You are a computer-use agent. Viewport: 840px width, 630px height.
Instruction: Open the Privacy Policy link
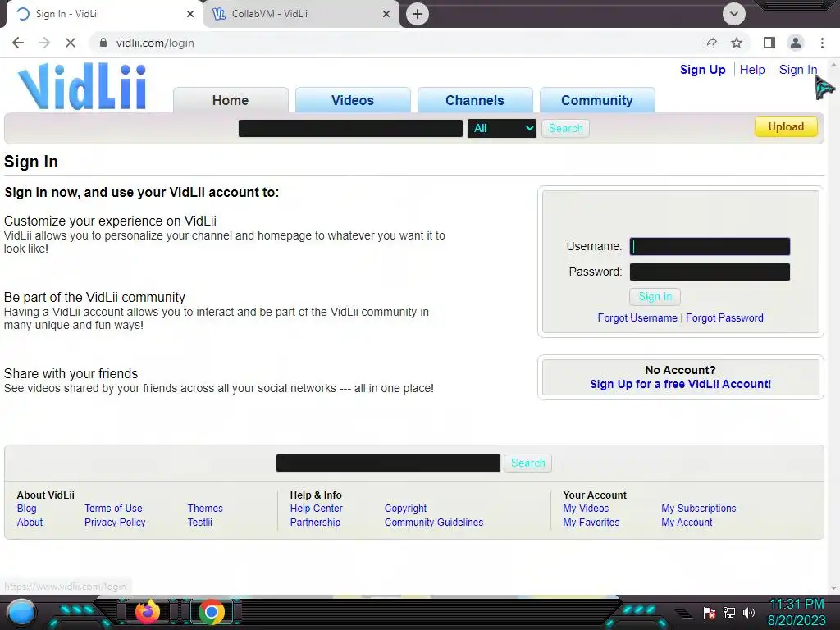point(115,523)
